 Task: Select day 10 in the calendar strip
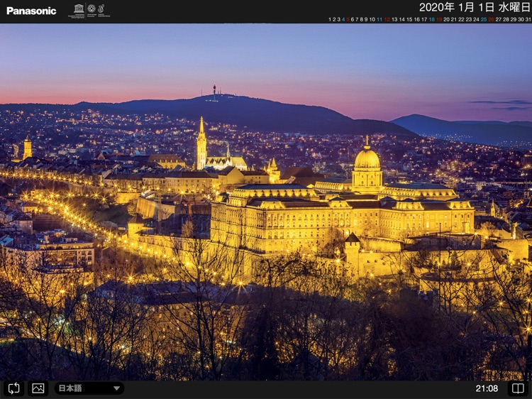click(372, 19)
